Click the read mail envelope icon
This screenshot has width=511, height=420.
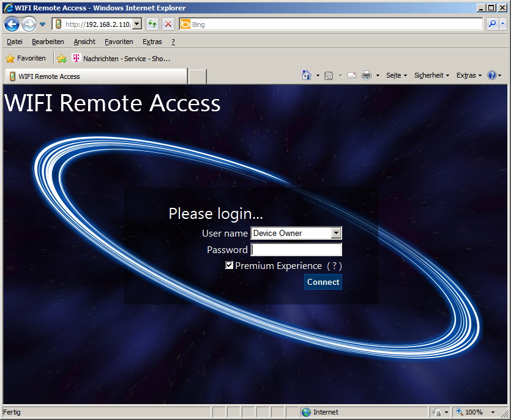pyautogui.click(x=352, y=76)
